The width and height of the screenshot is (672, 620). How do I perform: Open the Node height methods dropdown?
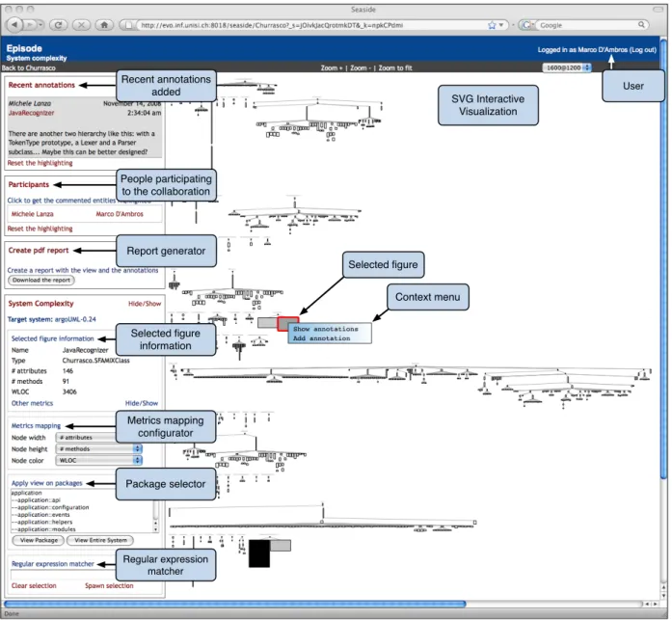99,449
